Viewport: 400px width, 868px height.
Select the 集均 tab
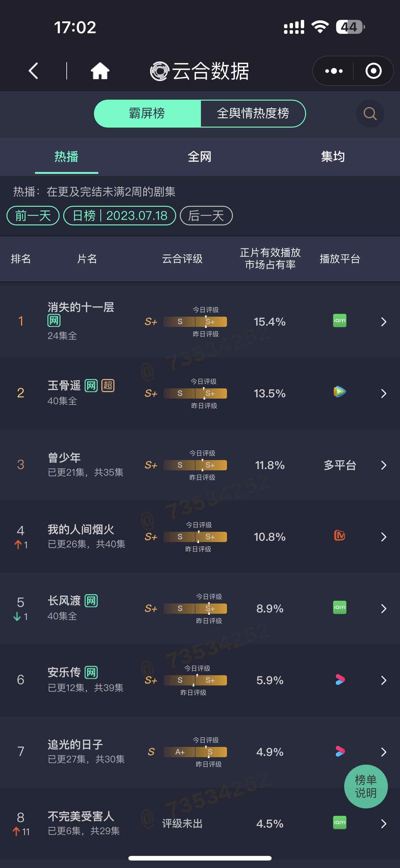click(x=333, y=157)
